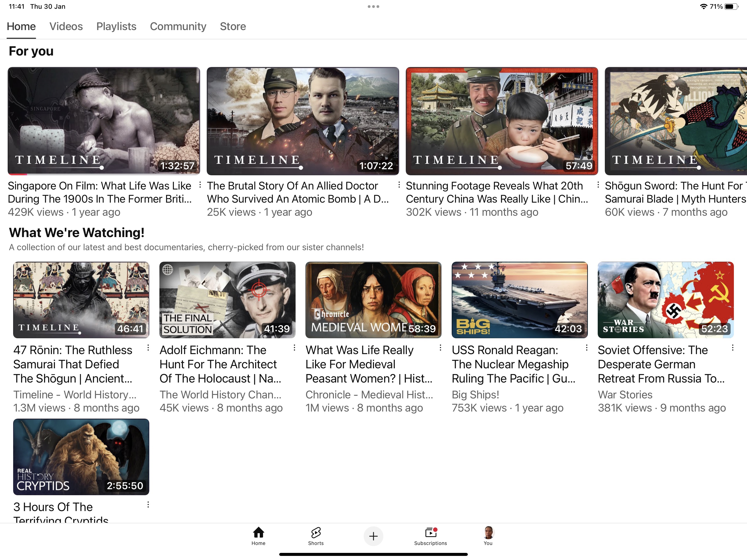
Task: Open the Stunning Footage 20th Century China title
Action: (x=497, y=192)
